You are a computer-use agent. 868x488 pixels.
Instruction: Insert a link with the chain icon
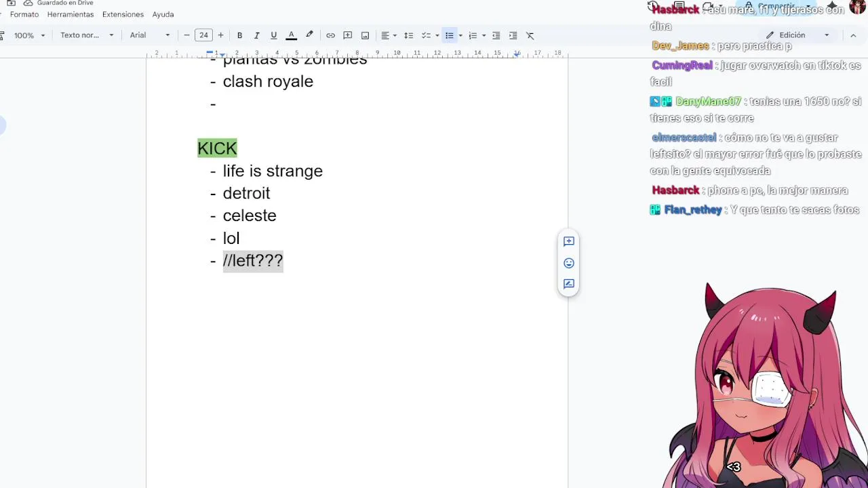tap(330, 35)
